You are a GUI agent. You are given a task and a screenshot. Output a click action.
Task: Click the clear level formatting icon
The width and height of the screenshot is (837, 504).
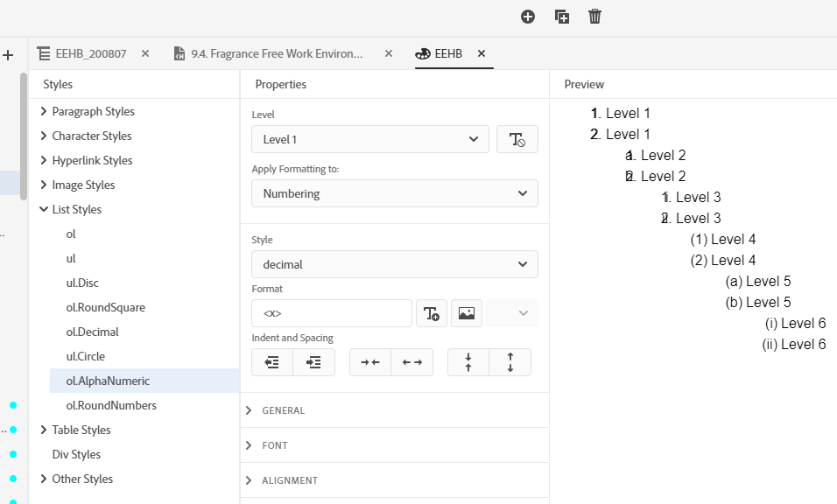coord(517,139)
